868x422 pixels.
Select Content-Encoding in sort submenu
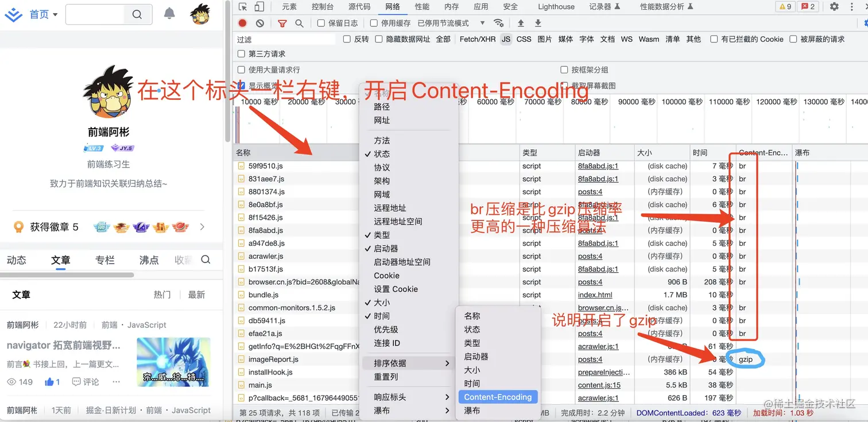tap(498, 397)
